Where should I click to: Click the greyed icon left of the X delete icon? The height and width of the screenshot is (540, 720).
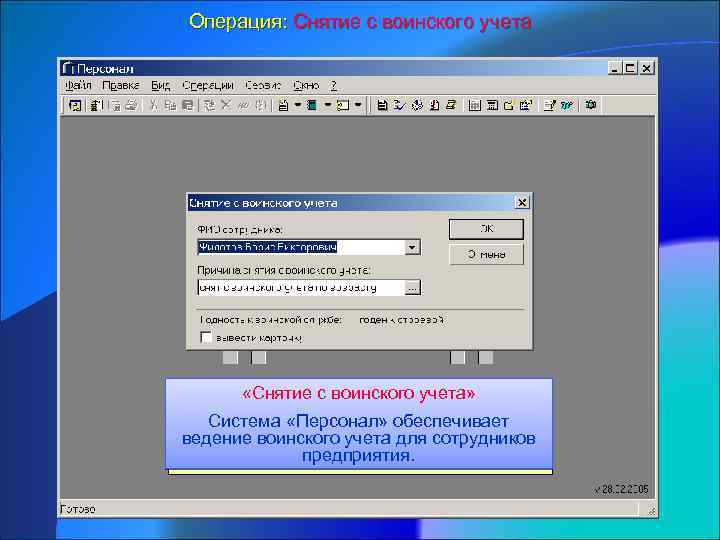coord(209,105)
